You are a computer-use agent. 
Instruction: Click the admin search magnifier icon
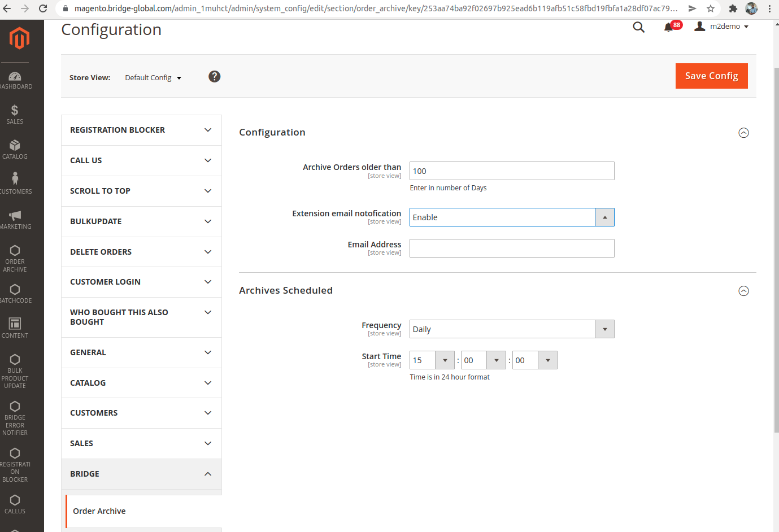coord(638,27)
